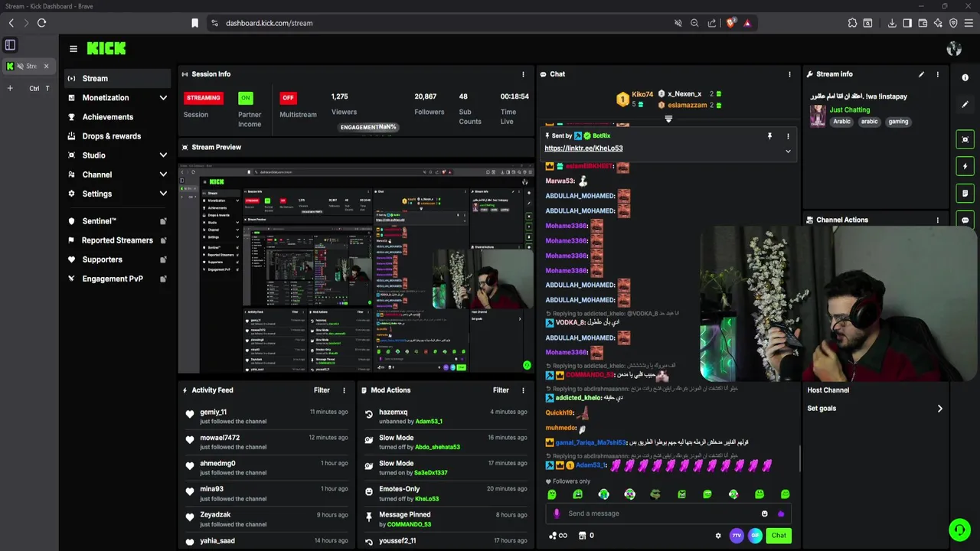Send message with green Chat button
980x551 pixels.
pyautogui.click(x=779, y=536)
